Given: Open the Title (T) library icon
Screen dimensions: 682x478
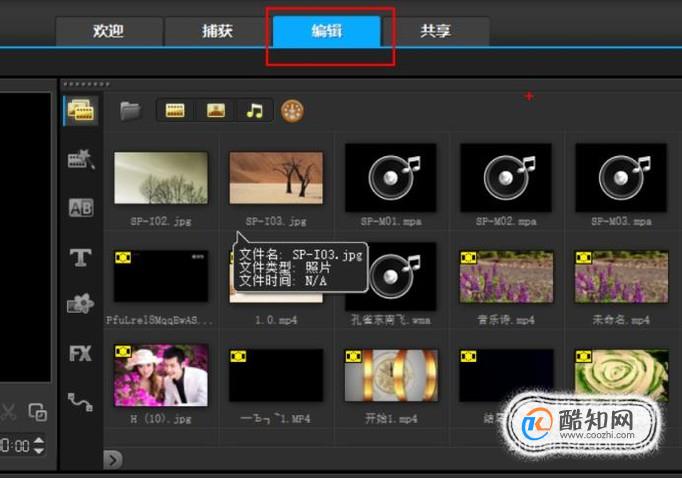Looking at the screenshot, I should coord(81,257).
